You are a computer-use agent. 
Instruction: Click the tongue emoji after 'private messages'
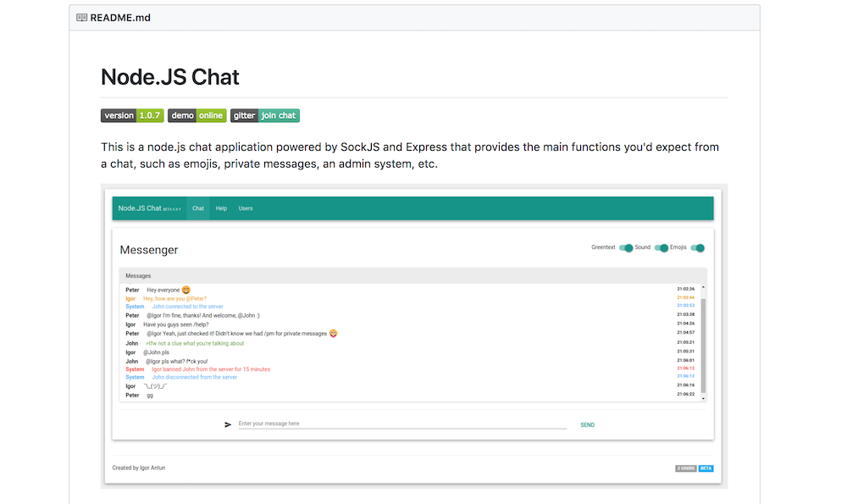coord(333,333)
